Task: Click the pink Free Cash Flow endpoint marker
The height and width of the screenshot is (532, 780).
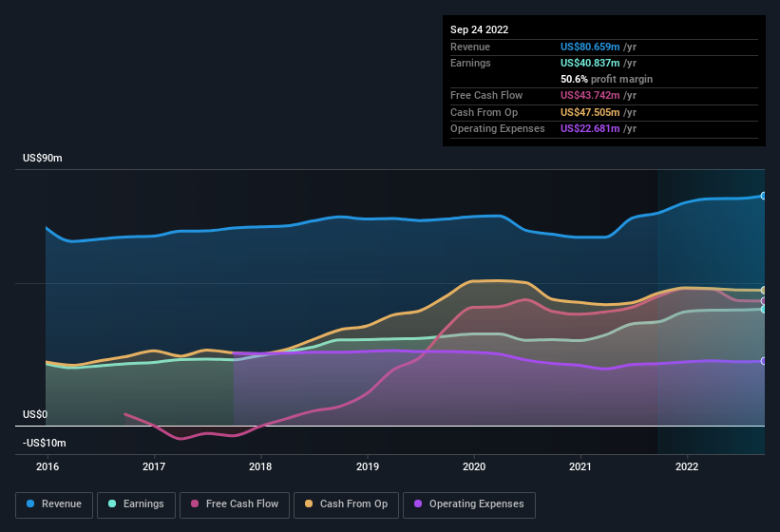Action: [763, 301]
